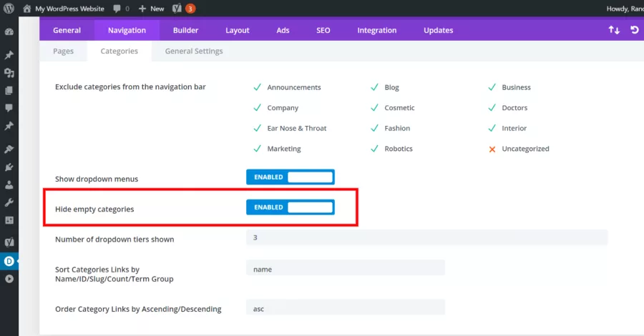Screen dimensions: 644x336
Task: Open Tools wrench sidebar icon
Action: (9, 202)
